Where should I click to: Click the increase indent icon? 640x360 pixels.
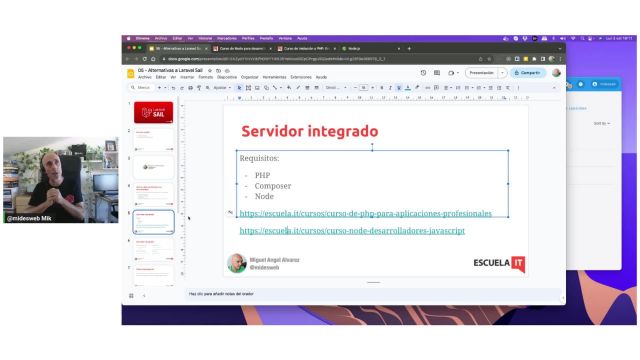tap(499, 88)
